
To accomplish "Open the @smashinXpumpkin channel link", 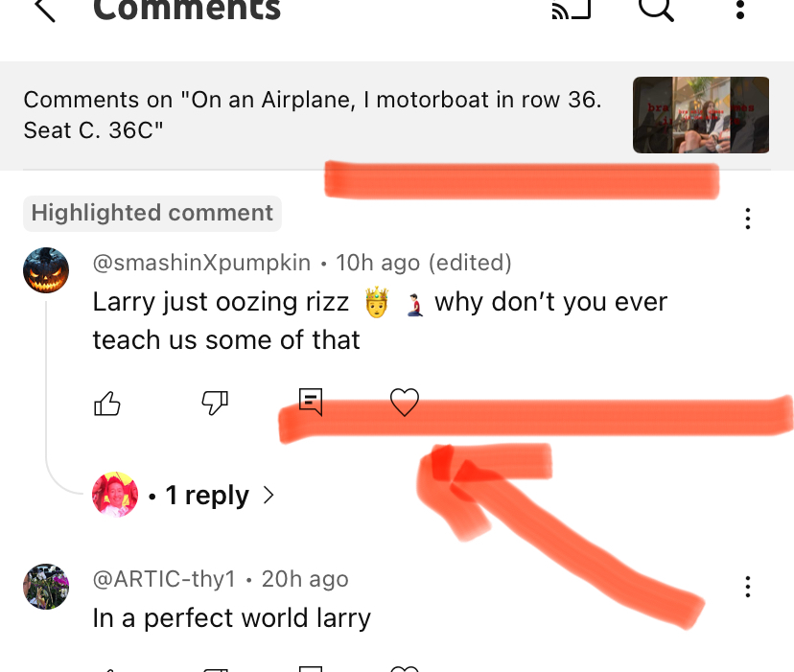I will coord(201,262).
